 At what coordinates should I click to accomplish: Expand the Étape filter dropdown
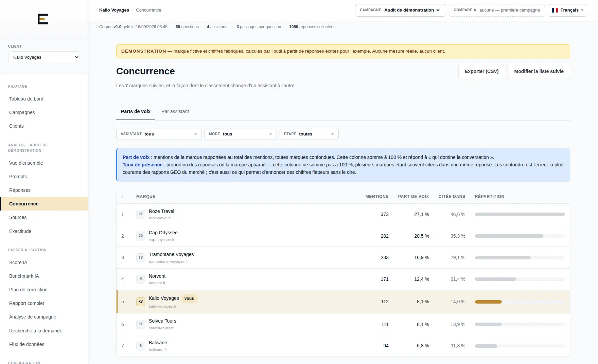309,134
